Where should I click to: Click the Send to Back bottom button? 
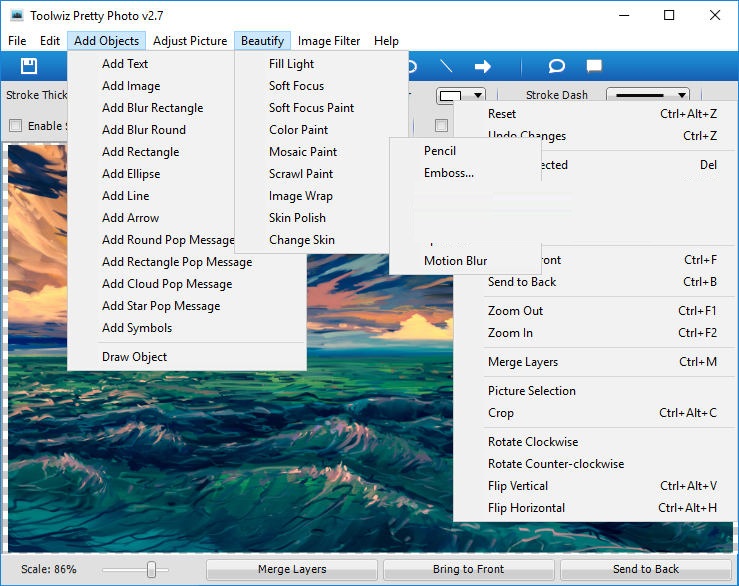[x=645, y=569]
